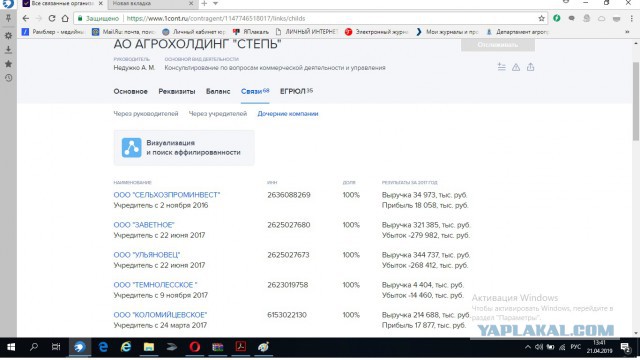
Task: Switch to the 'Реквизиты' tab
Action: coord(177,91)
